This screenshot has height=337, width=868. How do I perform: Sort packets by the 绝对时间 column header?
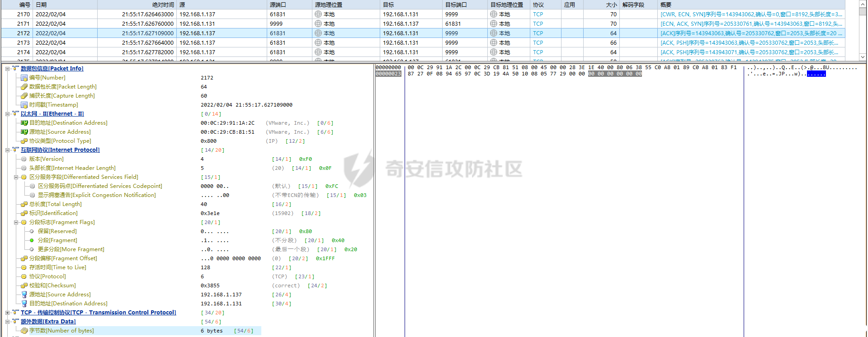(x=137, y=5)
